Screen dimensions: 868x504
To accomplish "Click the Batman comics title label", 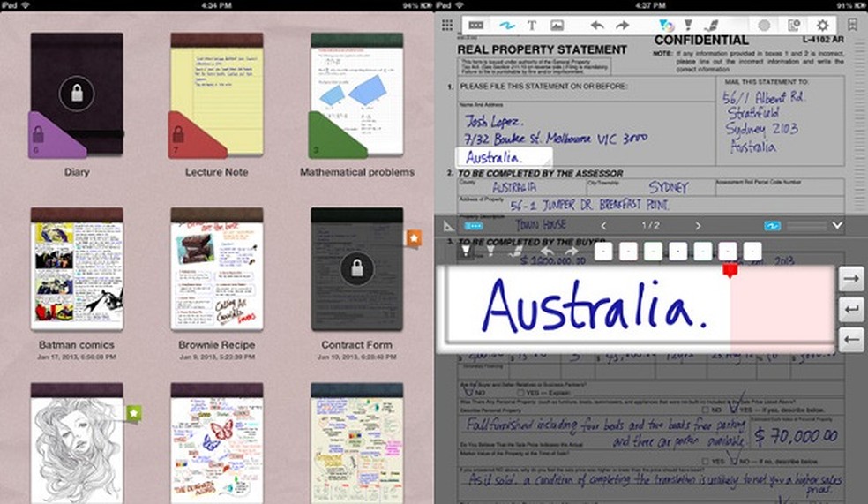I will [x=77, y=344].
